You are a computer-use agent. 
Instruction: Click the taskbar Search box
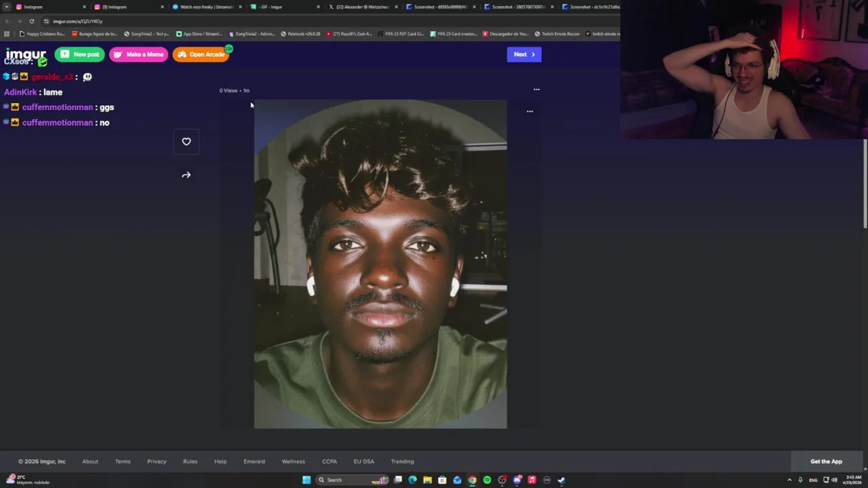[x=352, y=480]
